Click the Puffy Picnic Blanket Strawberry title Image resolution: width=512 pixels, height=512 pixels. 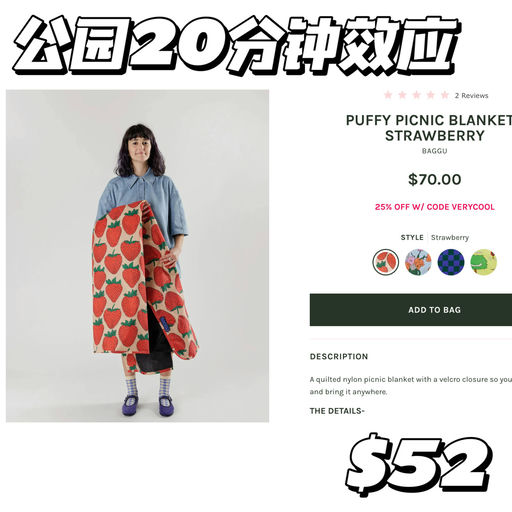(429, 128)
